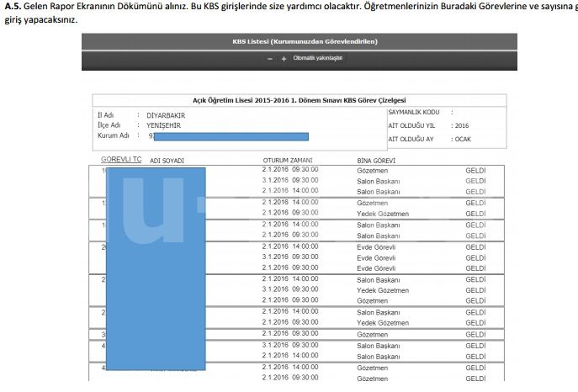Click the AİT OLDUĞU AY value OCAK
The height and width of the screenshot is (392, 578).
pos(463,140)
